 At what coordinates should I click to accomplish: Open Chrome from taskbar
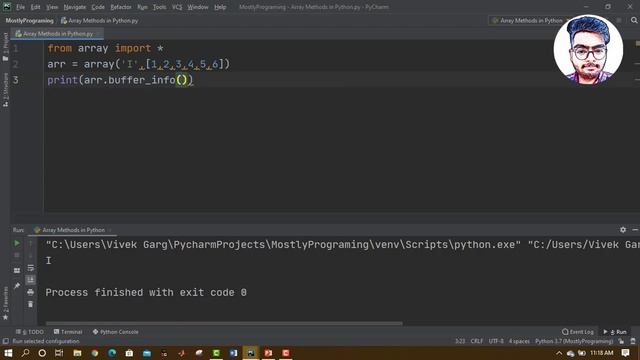tap(95, 353)
